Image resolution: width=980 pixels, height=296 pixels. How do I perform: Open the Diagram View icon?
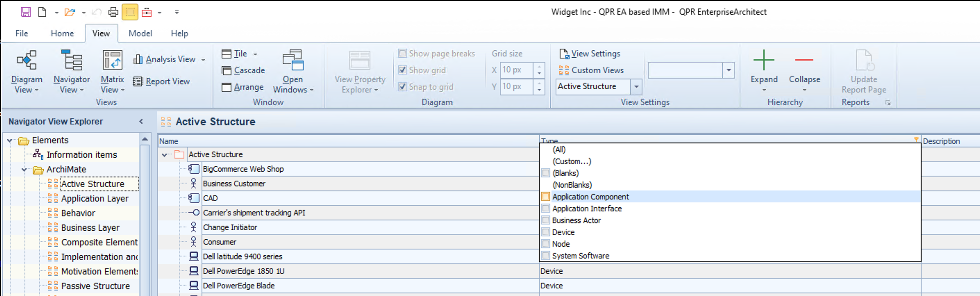tap(26, 61)
